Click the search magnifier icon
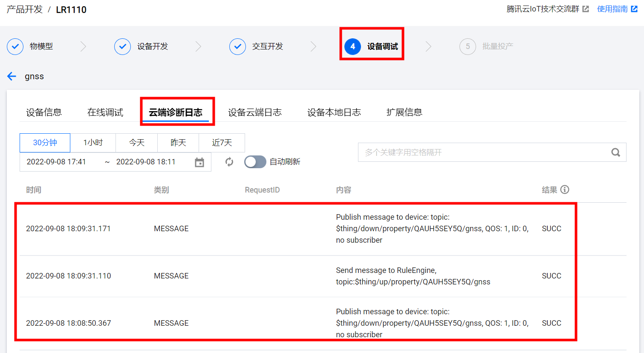This screenshot has width=644, height=353. coord(615,152)
